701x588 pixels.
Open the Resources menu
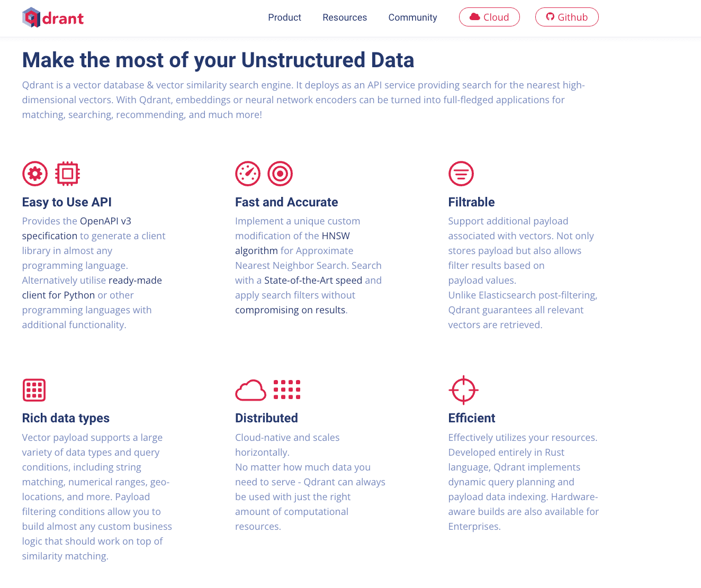click(345, 17)
